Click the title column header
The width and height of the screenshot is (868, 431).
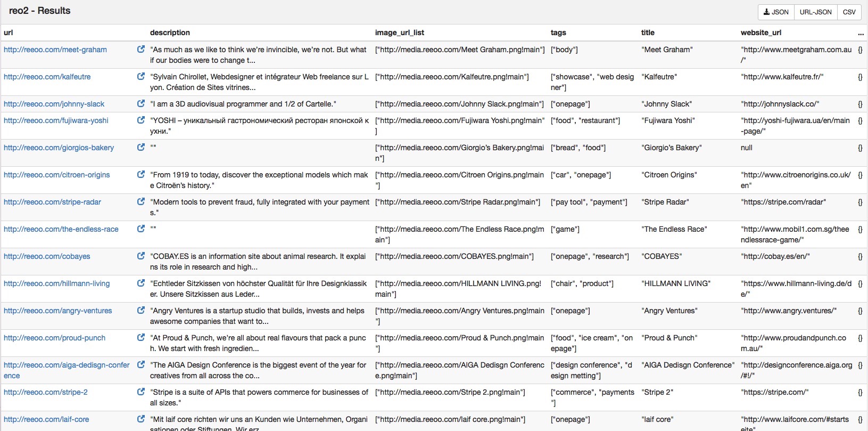[648, 32]
